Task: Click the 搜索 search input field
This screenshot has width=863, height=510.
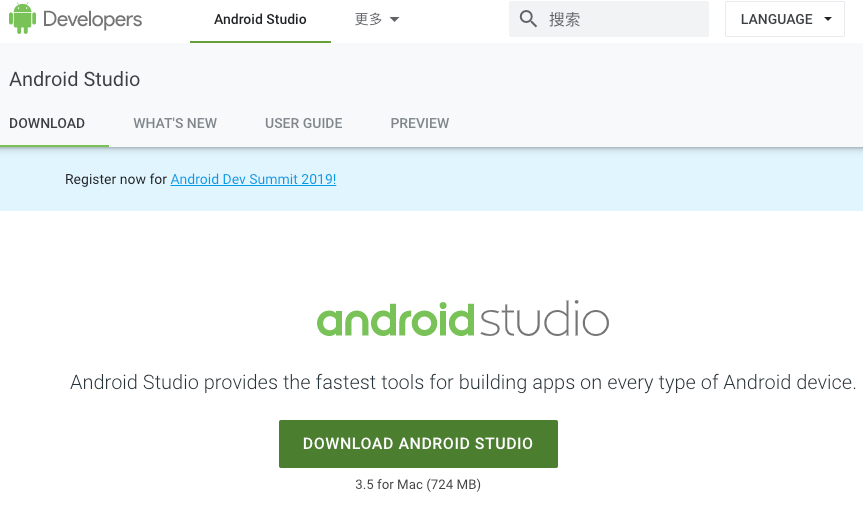Action: (609, 19)
